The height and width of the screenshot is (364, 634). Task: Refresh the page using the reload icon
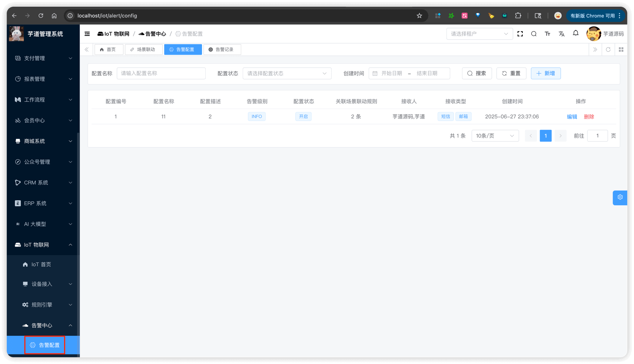(608, 49)
